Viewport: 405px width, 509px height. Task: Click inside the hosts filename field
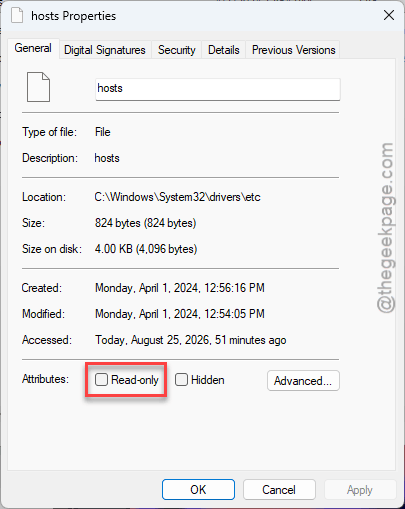coord(218,89)
